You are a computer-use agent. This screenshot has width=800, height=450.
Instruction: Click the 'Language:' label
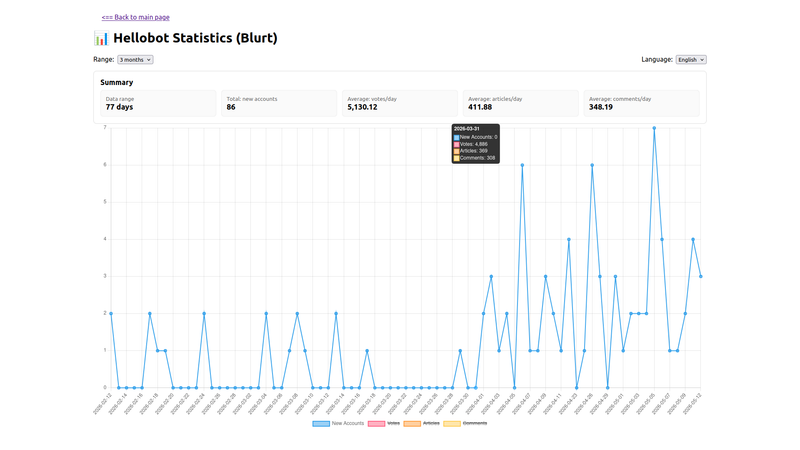(657, 59)
